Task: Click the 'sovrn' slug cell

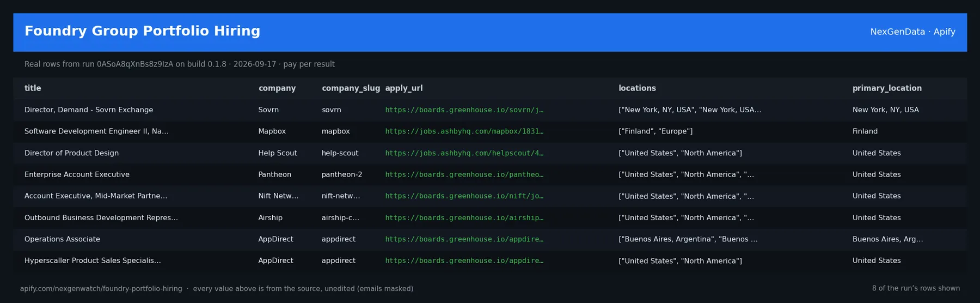Action: pos(332,110)
